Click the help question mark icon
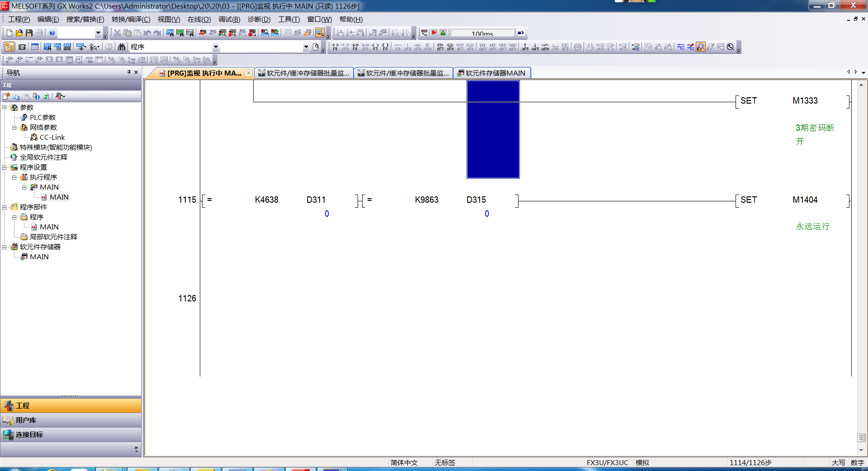Image resolution: width=868 pixels, height=471 pixels. coord(52,33)
